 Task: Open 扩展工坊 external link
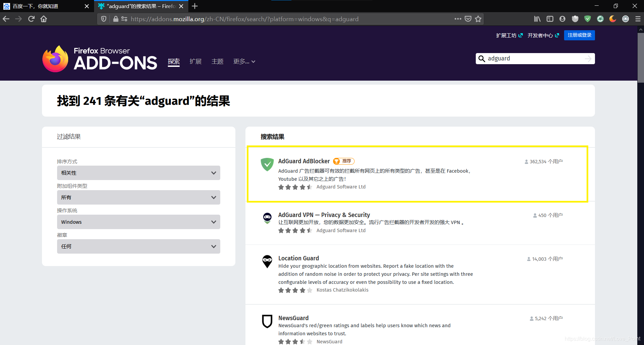click(509, 35)
